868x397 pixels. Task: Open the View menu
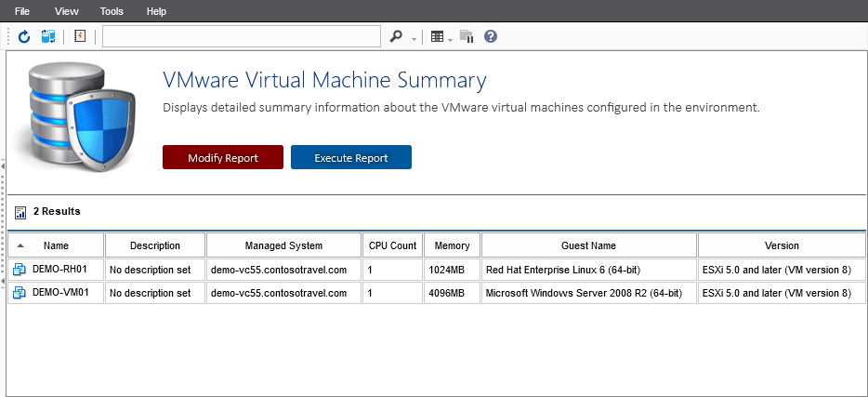click(66, 11)
